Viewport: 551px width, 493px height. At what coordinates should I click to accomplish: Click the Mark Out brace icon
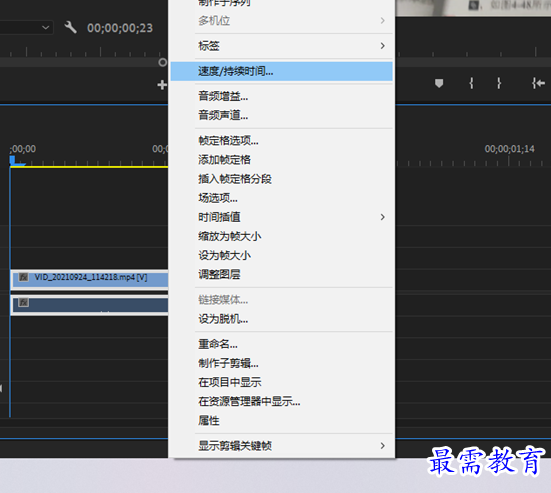click(499, 83)
